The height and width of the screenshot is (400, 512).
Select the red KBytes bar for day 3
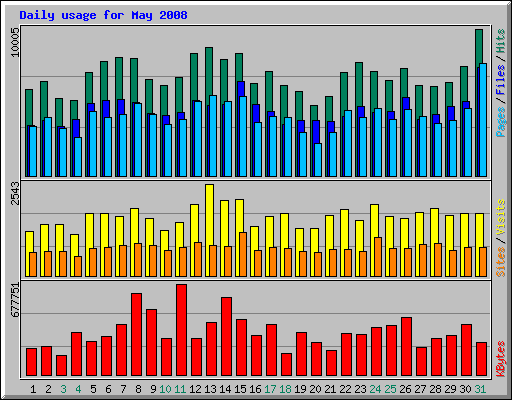pos(61,366)
